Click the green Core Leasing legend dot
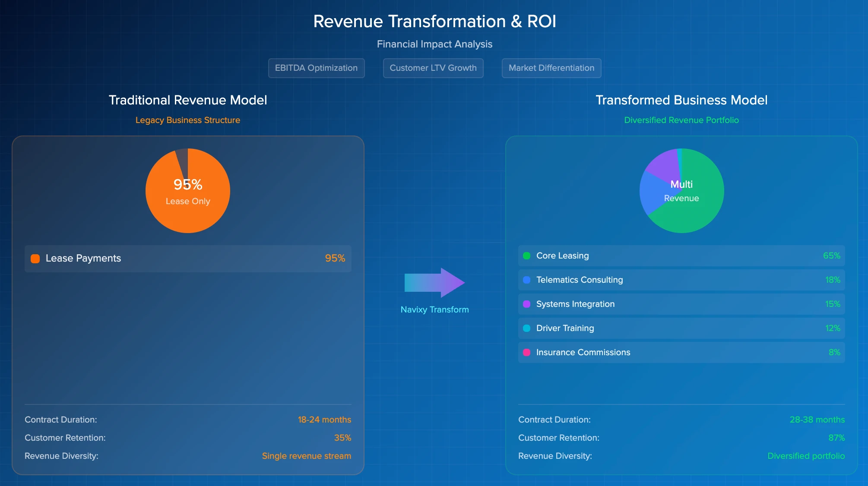The image size is (868, 486). 526,256
